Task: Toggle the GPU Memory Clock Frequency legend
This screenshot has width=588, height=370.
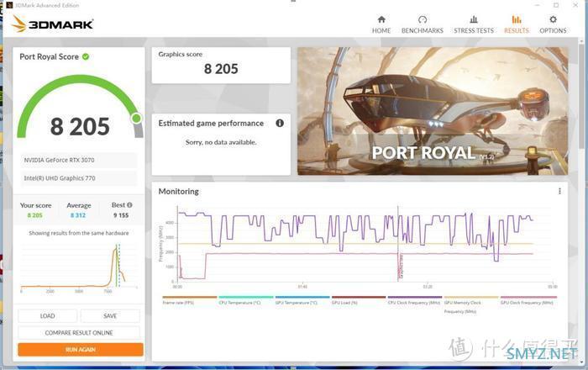Action: 471,304
